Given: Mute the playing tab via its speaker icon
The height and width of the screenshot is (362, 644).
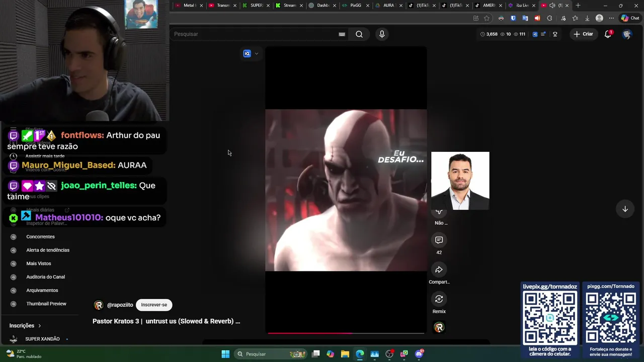Looking at the screenshot, I should pyautogui.click(x=552, y=6).
